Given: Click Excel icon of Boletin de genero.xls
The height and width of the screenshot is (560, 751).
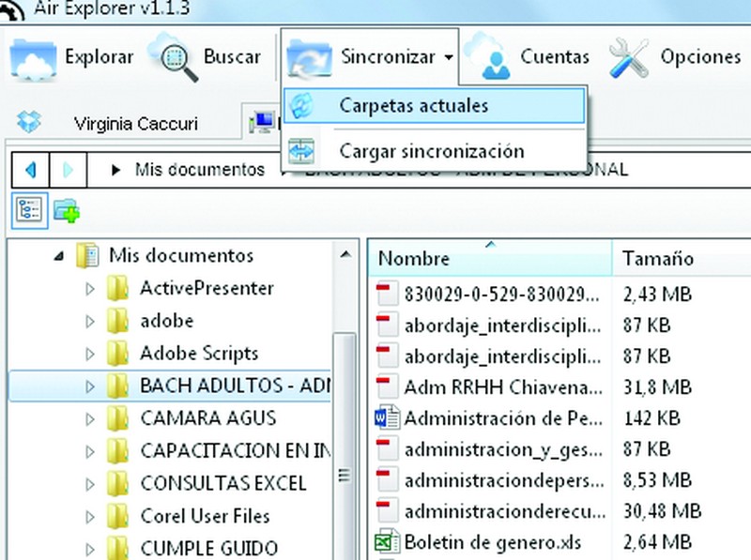Looking at the screenshot, I should (387, 542).
